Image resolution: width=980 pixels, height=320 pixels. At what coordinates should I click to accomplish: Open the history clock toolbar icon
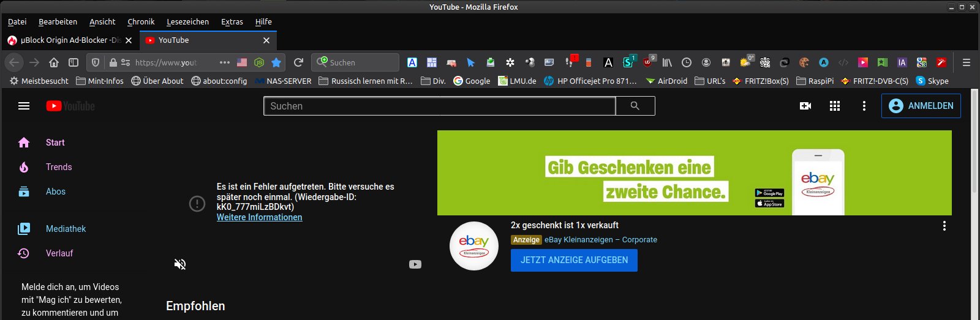(x=687, y=62)
